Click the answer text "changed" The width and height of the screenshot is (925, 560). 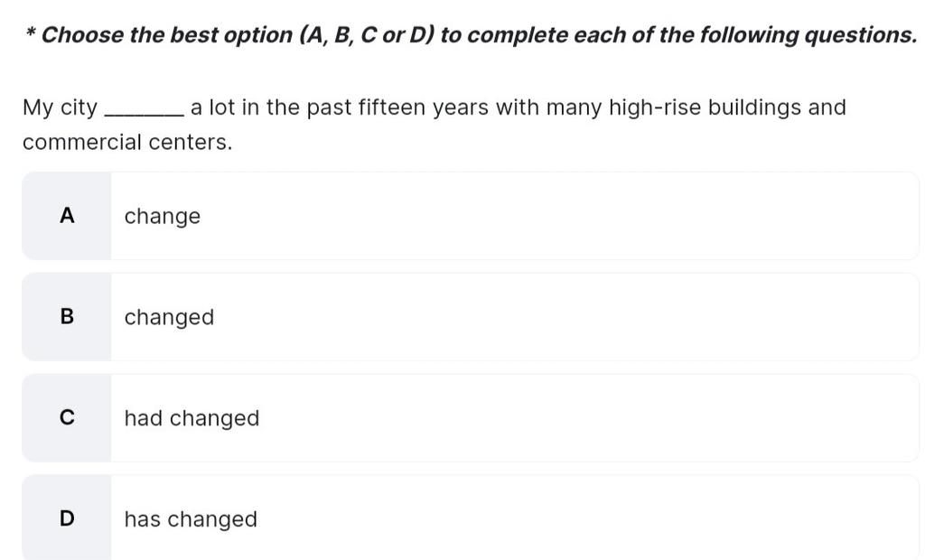click(169, 318)
